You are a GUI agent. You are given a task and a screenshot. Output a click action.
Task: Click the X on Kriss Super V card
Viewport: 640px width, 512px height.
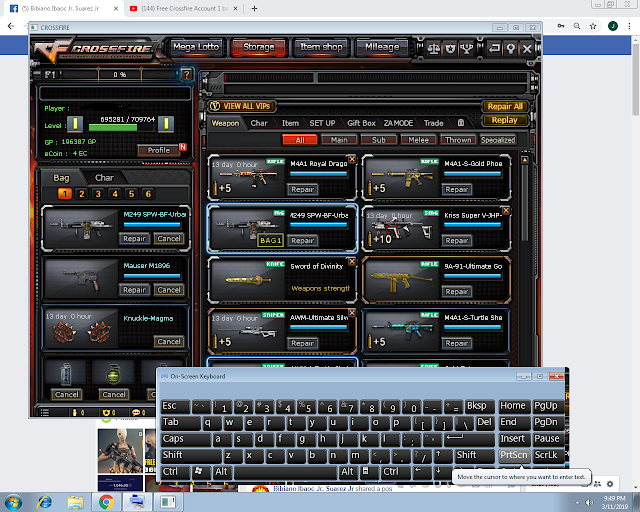506,210
